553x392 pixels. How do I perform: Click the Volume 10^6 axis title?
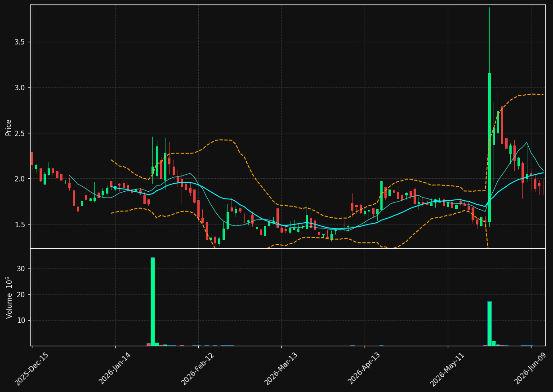point(9,297)
